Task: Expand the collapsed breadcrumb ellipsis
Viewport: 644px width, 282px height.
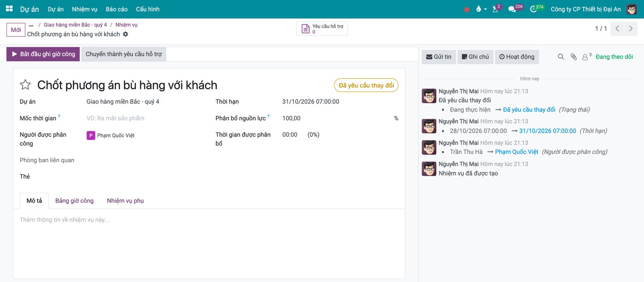Action: pos(31,25)
